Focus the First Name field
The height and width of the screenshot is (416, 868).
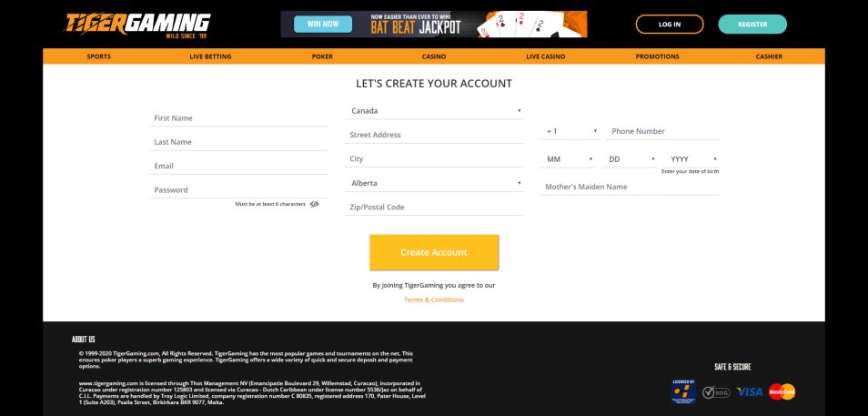(238, 118)
